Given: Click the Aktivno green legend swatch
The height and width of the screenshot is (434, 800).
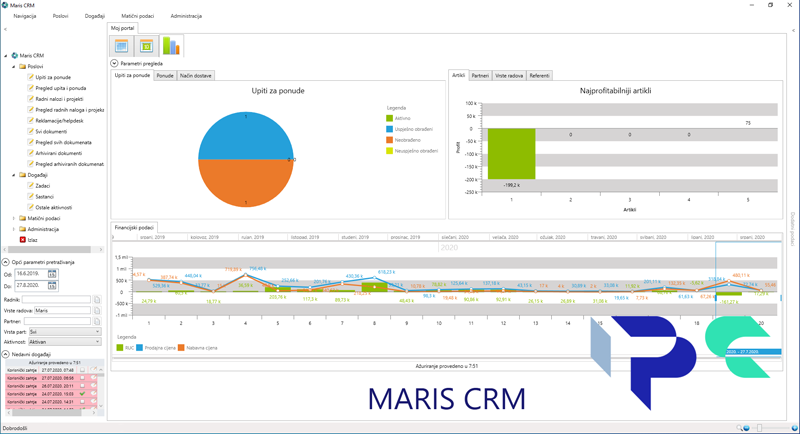Looking at the screenshot, I should coord(390,118).
